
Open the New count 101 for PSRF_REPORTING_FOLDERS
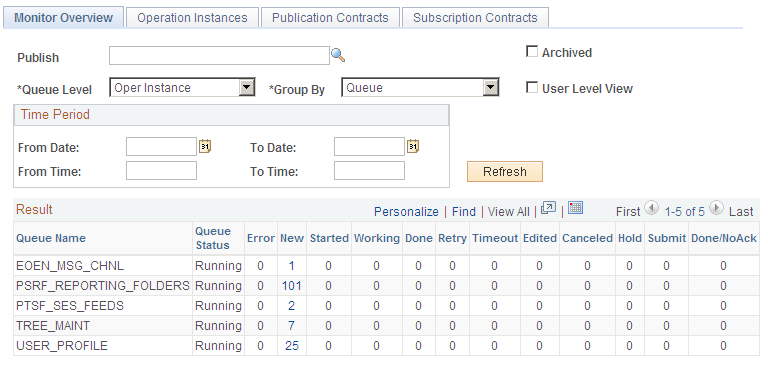[x=292, y=286]
